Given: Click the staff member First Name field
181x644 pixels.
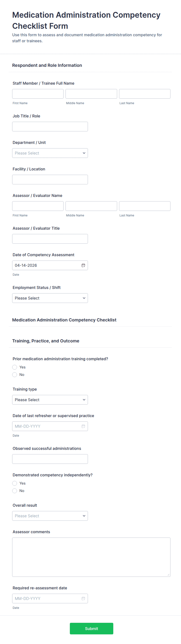Looking at the screenshot, I should click(x=38, y=94).
